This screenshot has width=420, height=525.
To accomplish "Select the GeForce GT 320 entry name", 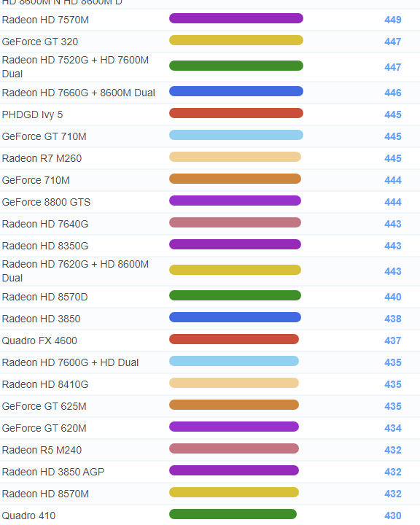I will [x=40, y=42].
